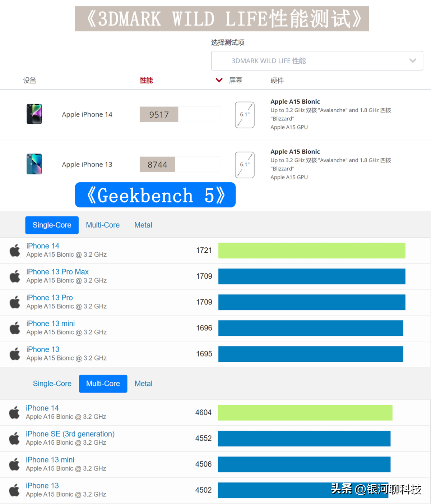431x504 pixels.
Task: Open the iPhone 13 link scoring 4502
Action: click(42, 486)
